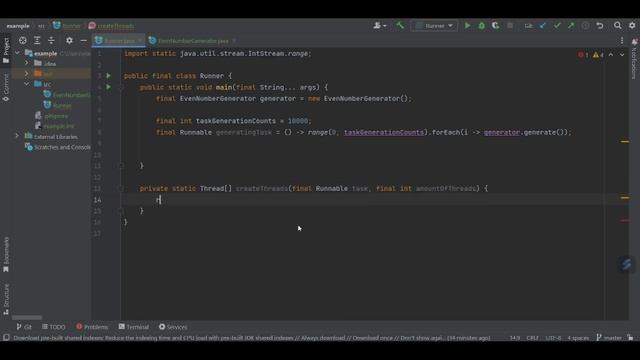Start debugging with the green bug icon
The height and width of the screenshot is (360, 640).
click(482, 26)
